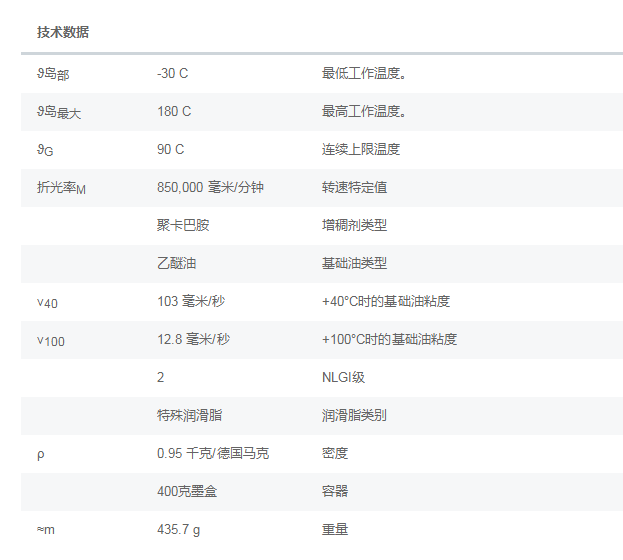
Task: Click the 435.7 g weight value
Action: [180, 529]
